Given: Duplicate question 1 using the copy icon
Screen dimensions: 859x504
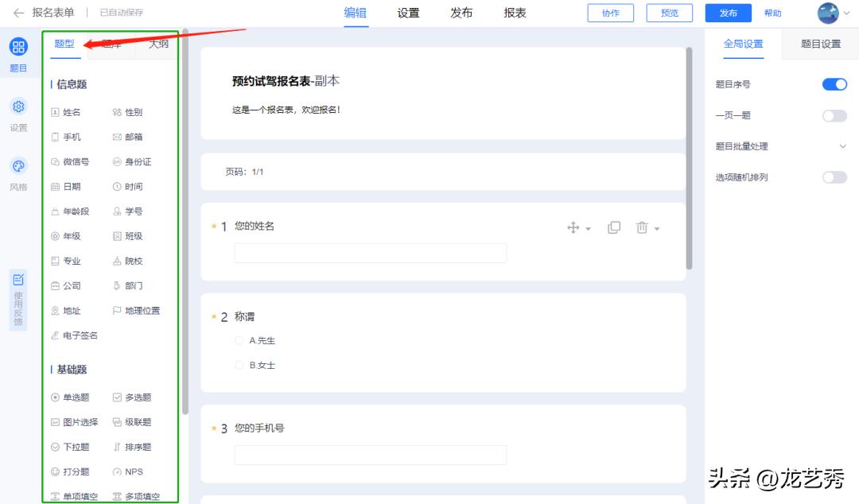Looking at the screenshot, I should point(614,227).
